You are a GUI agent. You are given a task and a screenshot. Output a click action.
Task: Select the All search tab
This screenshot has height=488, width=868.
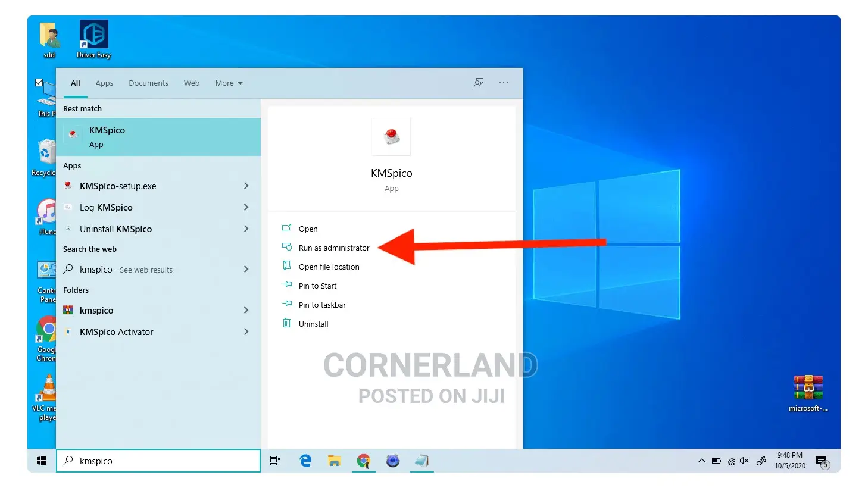[x=76, y=83]
